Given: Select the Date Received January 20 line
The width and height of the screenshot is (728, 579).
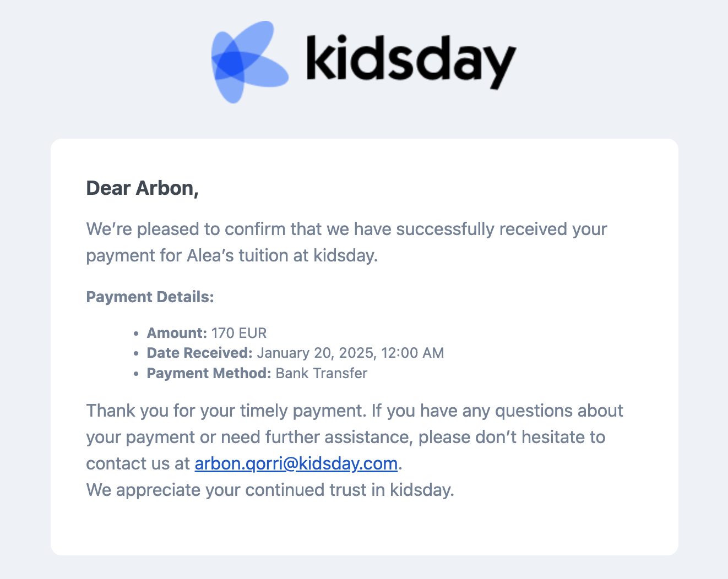Looking at the screenshot, I should 295,353.
